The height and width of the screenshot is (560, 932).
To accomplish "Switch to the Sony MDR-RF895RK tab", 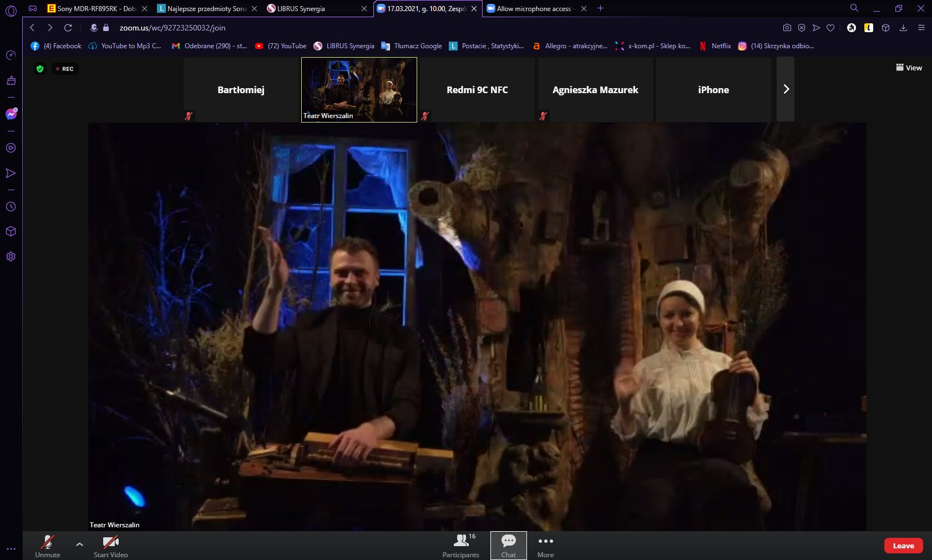I will (x=95, y=8).
